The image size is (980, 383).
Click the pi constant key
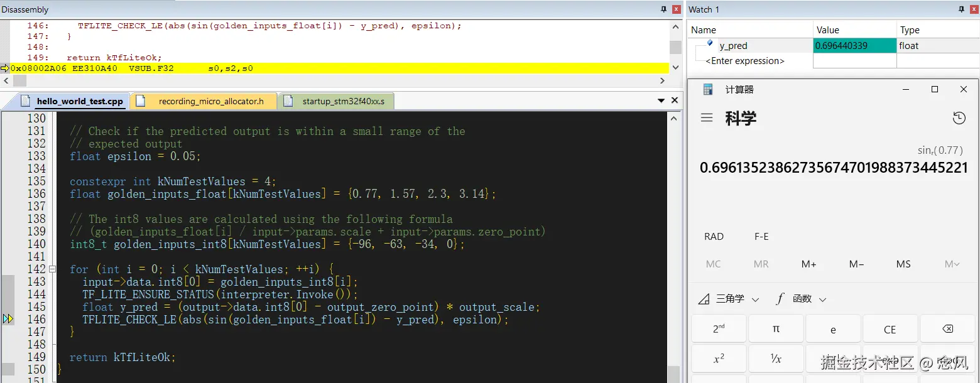[x=776, y=329]
